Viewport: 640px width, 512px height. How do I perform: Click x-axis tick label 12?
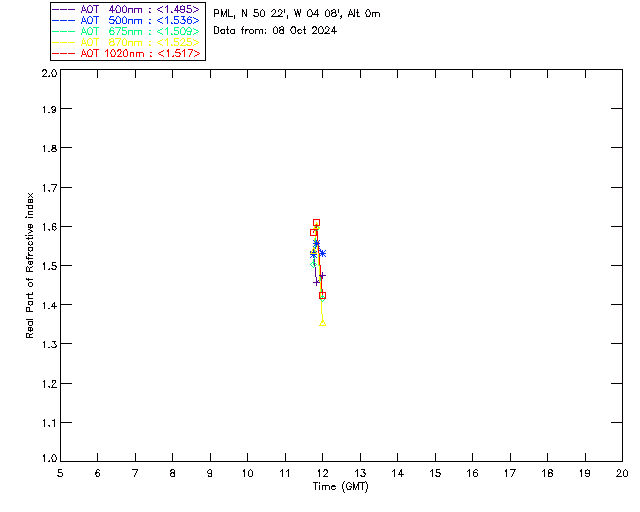click(x=322, y=473)
